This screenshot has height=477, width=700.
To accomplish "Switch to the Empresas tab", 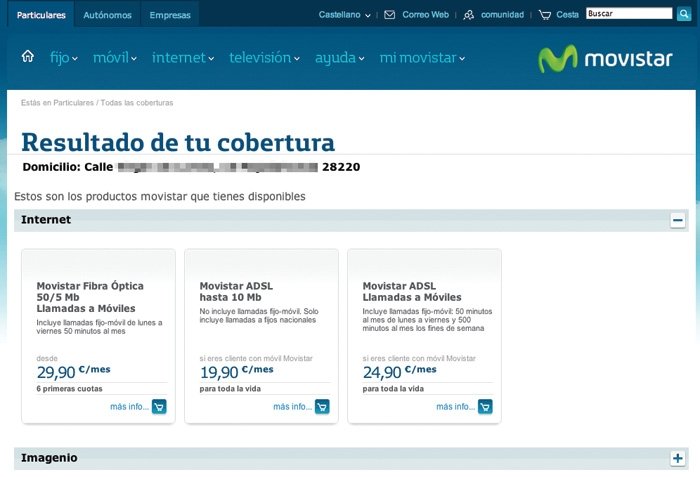I will tap(170, 15).
